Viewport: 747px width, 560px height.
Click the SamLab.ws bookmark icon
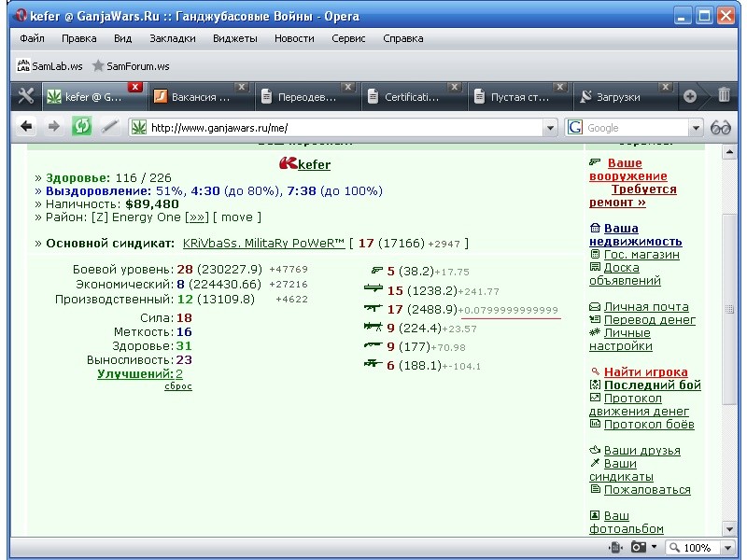(23, 65)
